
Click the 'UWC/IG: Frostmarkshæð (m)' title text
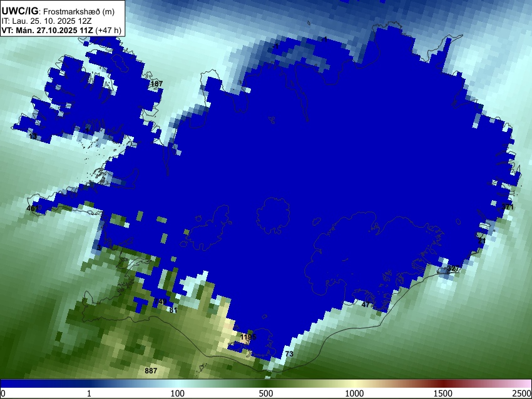click(x=58, y=11)
